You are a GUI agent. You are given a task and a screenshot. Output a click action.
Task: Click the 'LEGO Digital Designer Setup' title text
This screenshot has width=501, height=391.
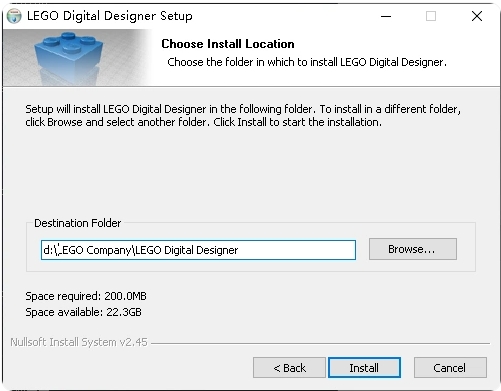pos(110,16)
